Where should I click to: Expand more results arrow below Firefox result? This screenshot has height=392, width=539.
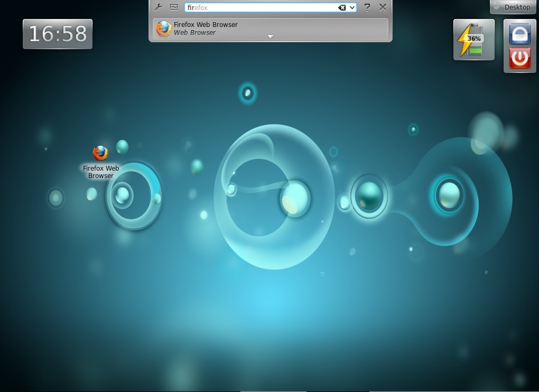(x=271, y=36)
